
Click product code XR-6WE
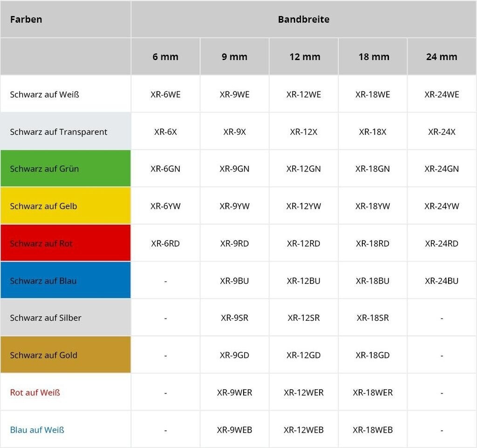pyautogui.click(x=165, y=95)
